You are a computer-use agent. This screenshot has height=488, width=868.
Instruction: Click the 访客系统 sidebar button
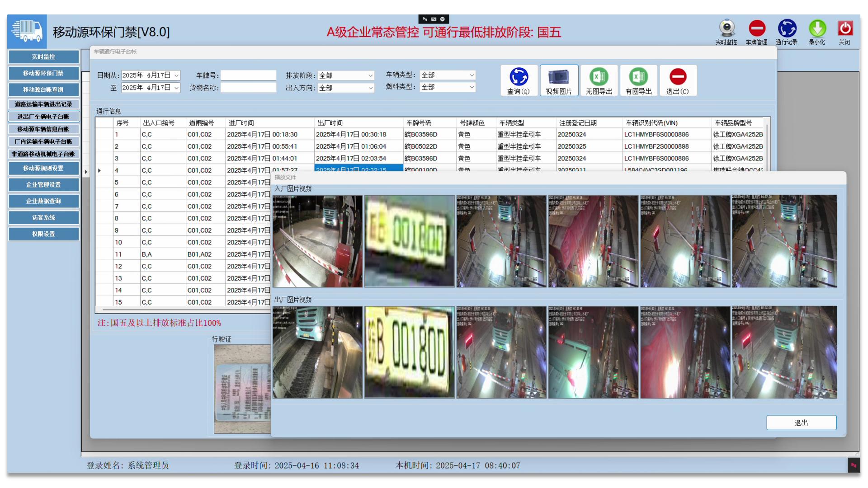[x=43, y=217]
